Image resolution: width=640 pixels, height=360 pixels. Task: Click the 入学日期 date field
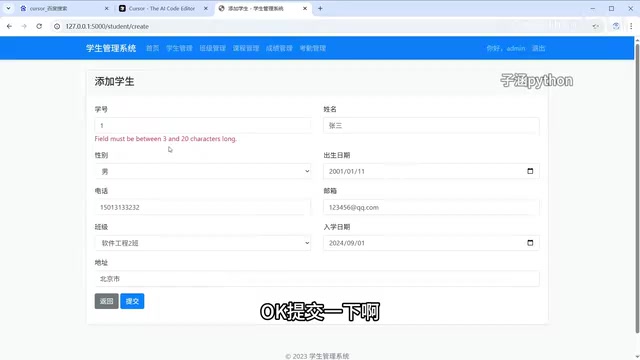[431, 243]
